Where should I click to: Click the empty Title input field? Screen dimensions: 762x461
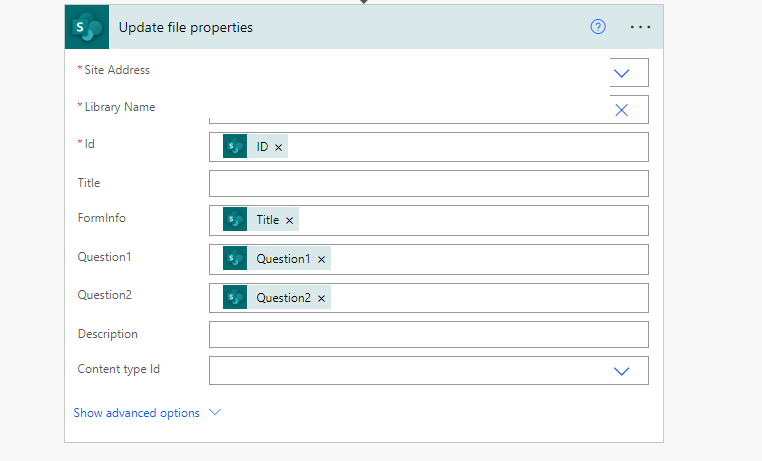(x=428, y=184)
